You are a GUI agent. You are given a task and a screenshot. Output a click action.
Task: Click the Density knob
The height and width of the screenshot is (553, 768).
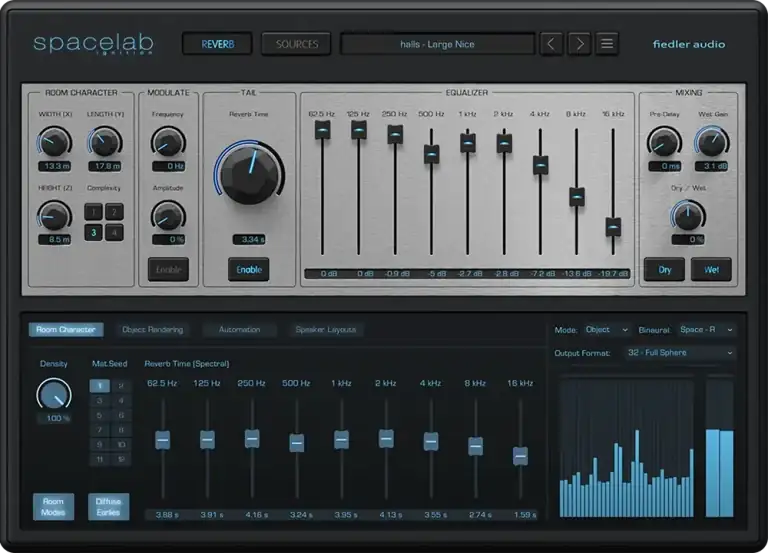[54, 394]
